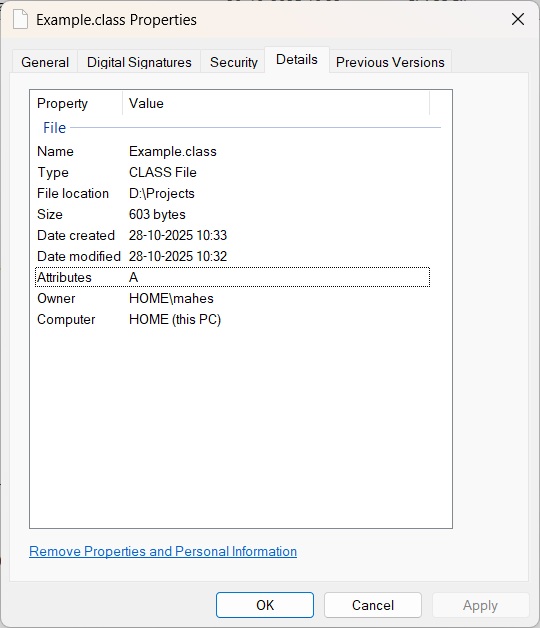Click the CLASS File value
Screen dimensions: 540x628
[163, 172]
